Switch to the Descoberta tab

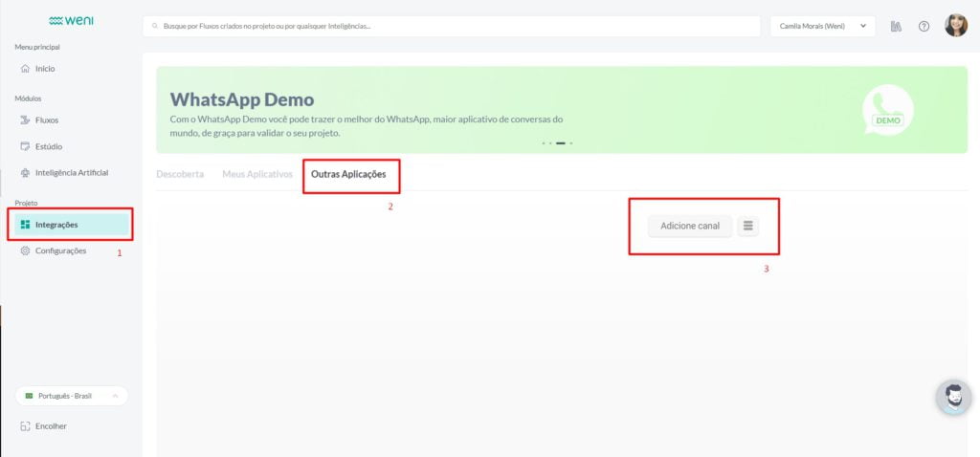pos(180,174)
